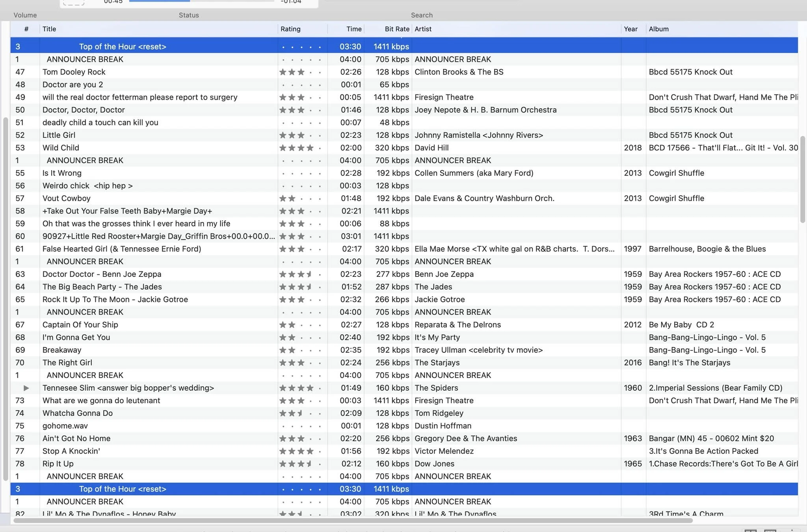This screenshot has width=807, height=532.
Task: Click the now-playing triangle beside Tennesee Slim
Action: pos(26,388)
